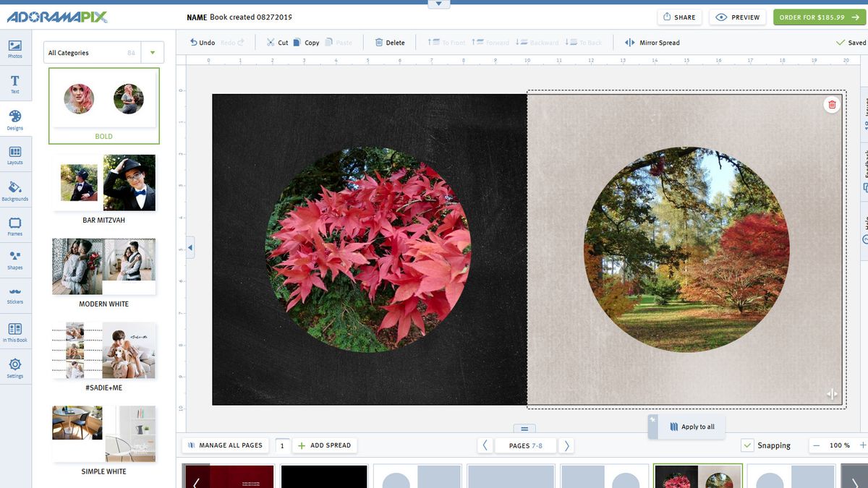Click the Mirror Spread toolbar icon
This screenshot has height=488, width=868.
click(629, 42)
